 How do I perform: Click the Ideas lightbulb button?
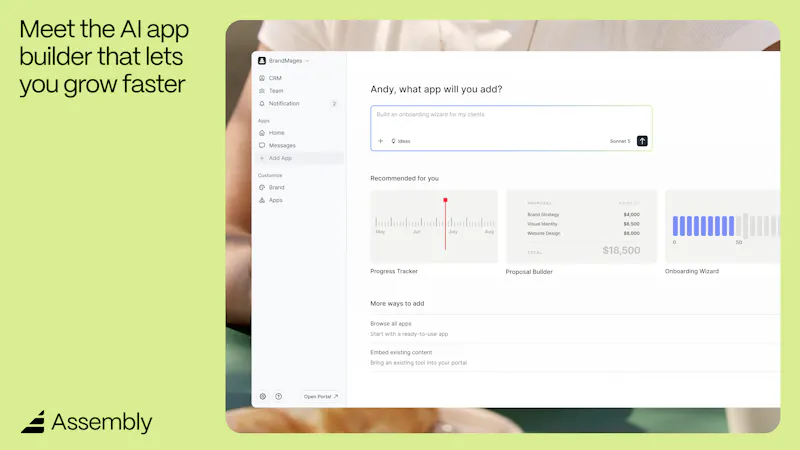(x=401, y=141)
